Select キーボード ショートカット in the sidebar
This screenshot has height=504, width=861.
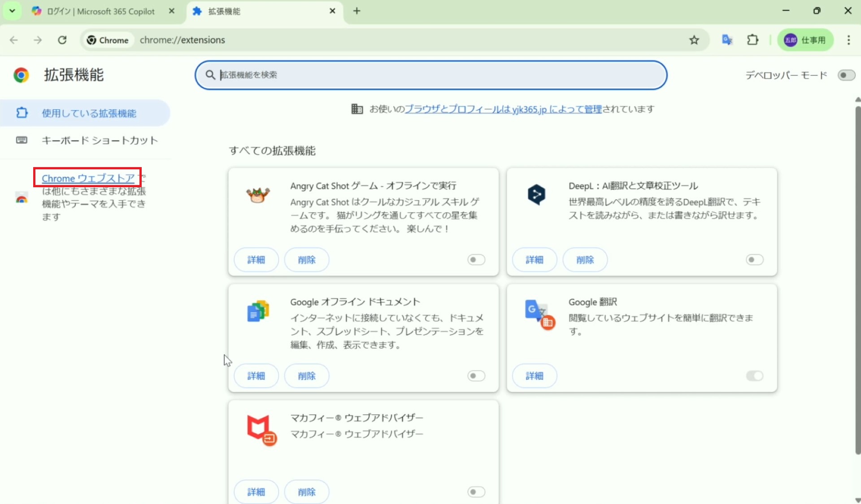100,141
